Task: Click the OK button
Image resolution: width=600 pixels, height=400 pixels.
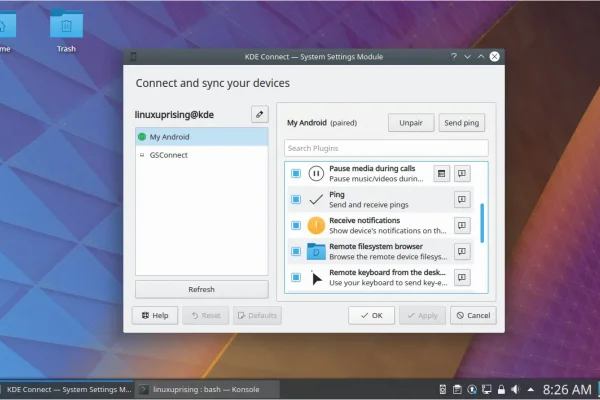Action: click(371, 315)
